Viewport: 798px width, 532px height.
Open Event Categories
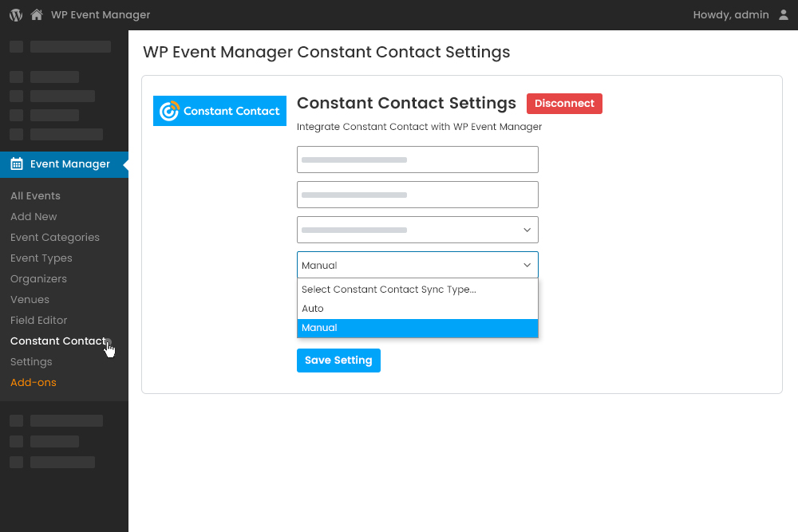[55, 237]
